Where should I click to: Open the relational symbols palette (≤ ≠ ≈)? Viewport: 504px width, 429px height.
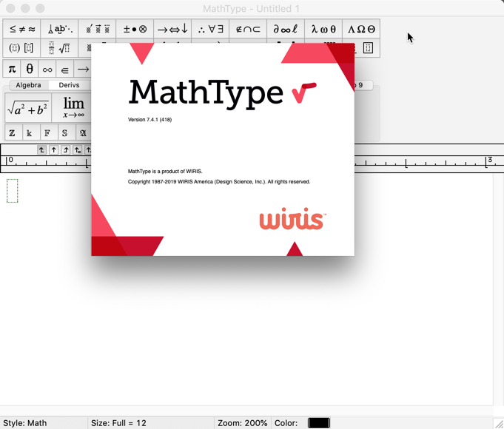pyautogui.click(x=22, y=29)
